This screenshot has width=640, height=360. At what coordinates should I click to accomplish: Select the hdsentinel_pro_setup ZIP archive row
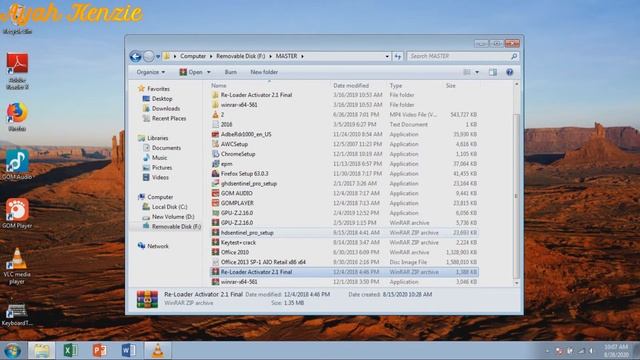point(344,233)
